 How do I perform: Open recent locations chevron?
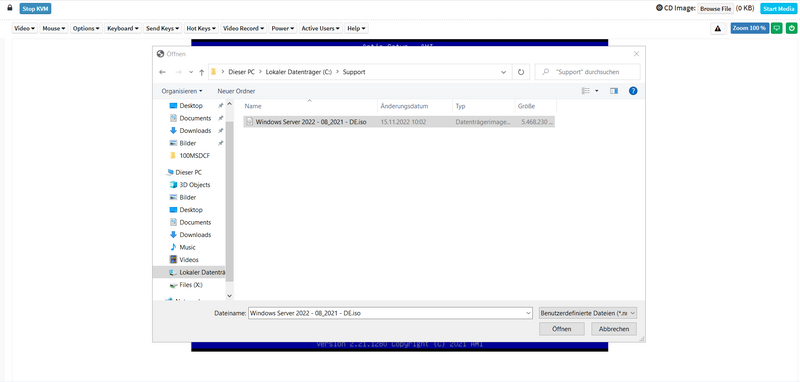point(191,72)
